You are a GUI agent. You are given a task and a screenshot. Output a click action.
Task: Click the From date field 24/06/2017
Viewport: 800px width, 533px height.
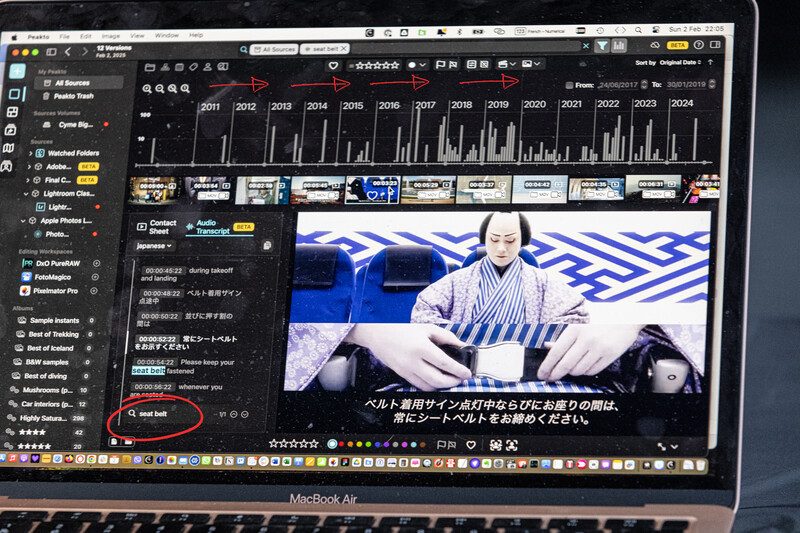point(617,85)
